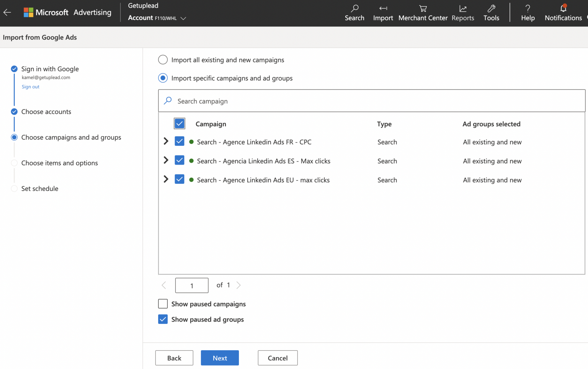Click the Ad groups selected column header

point(492,124)
